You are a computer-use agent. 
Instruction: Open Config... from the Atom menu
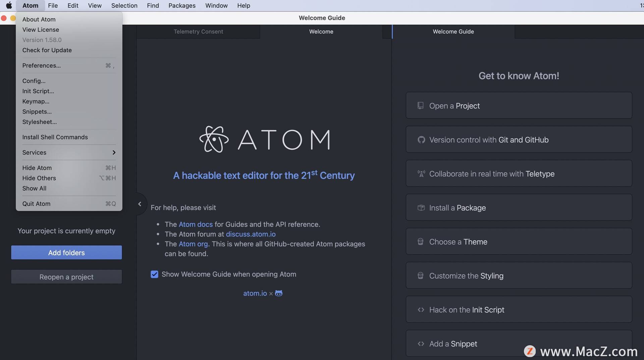pyautogui.click(x=69, y=81)
